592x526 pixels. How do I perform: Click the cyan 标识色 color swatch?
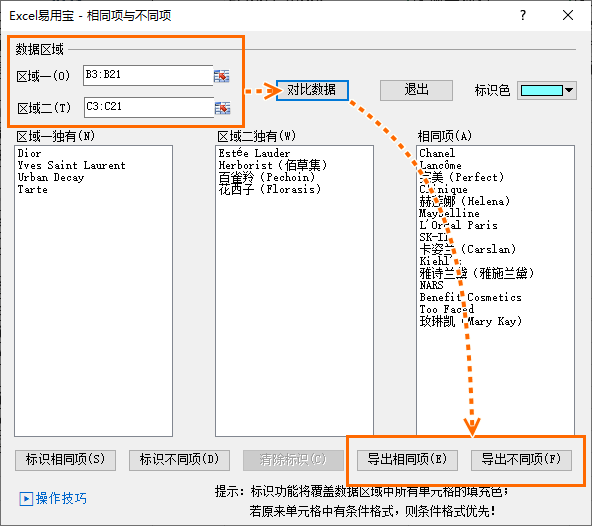[x=541, y=90]
